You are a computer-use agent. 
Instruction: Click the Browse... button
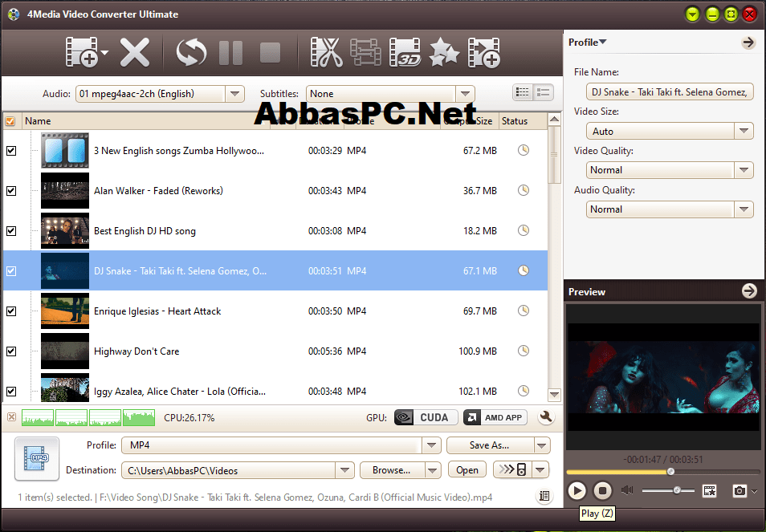tap(392, 470)
